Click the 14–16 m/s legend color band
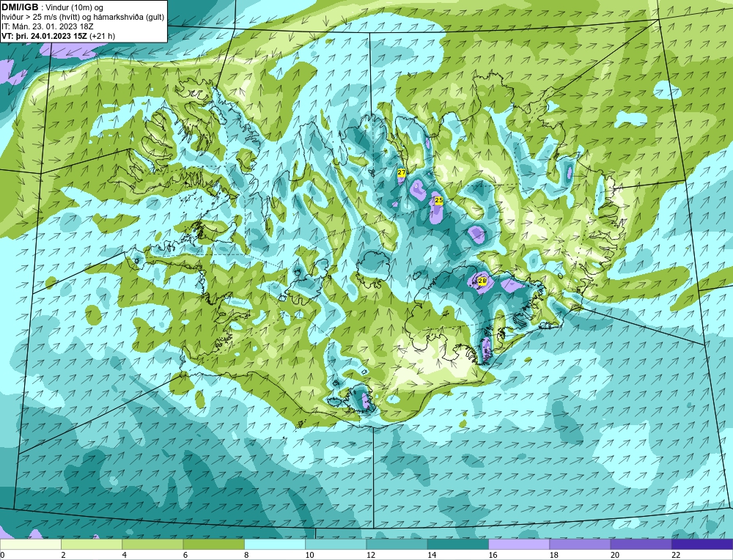This screenshot has height=560, width=733. point(458,545)
